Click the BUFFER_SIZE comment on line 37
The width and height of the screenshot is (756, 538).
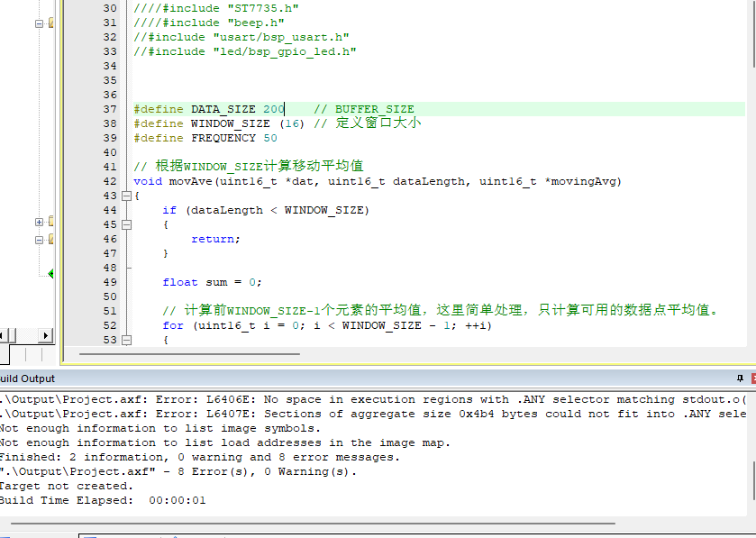(364, 109)
